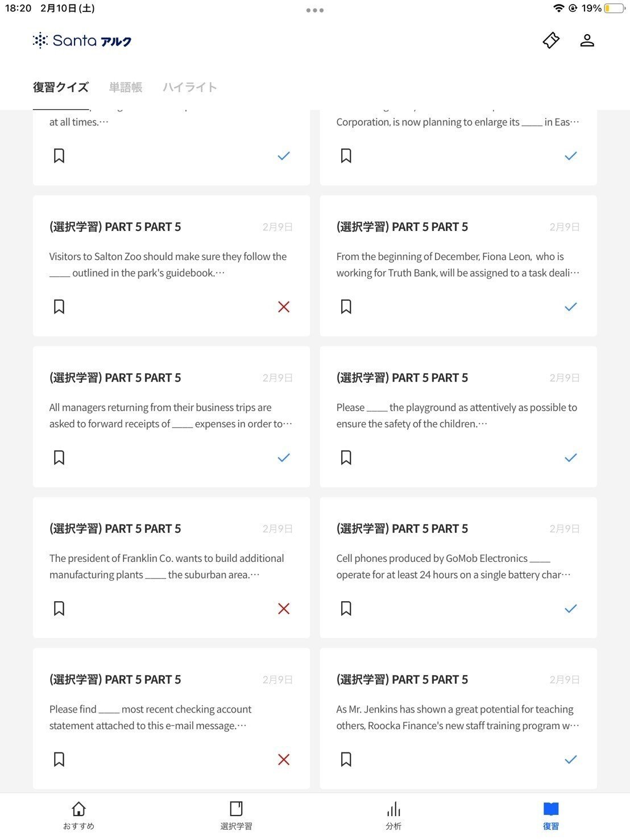Open the user profile icon

(587, 40)
